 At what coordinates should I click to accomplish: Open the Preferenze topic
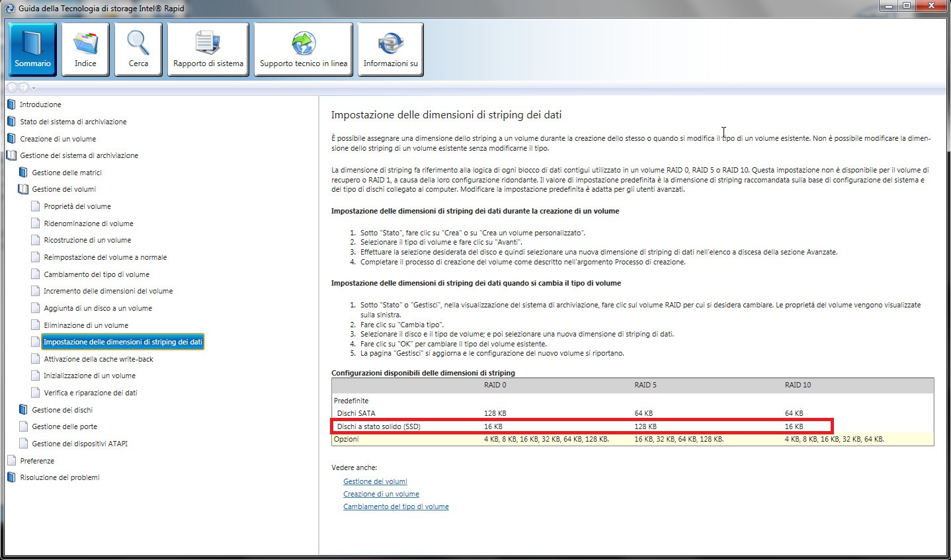pyautogui.click(x=37, y=461)
